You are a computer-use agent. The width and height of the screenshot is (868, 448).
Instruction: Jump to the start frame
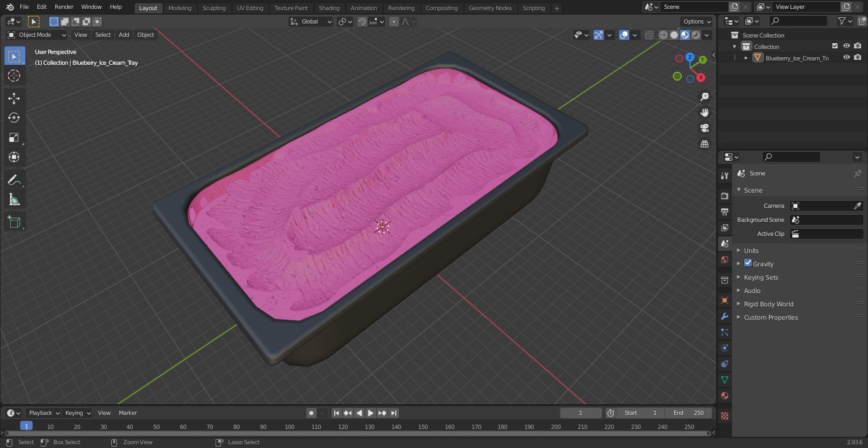(x=337, y=413)
